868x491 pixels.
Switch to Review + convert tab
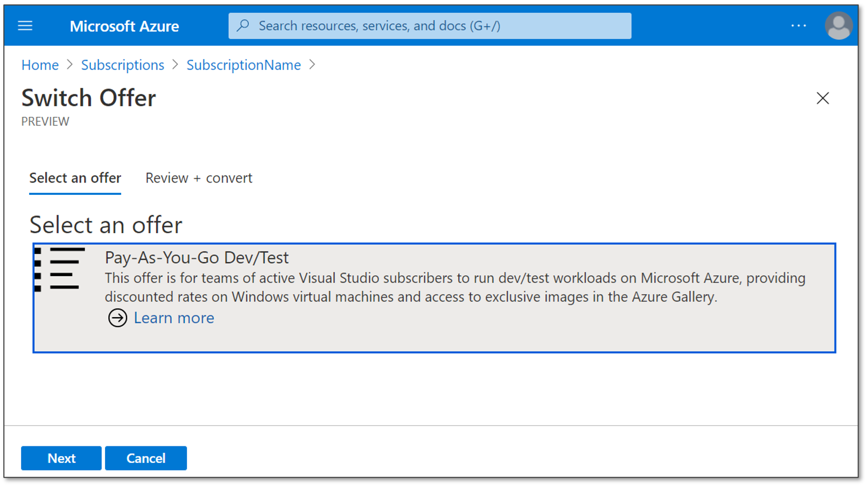[199, 178]
